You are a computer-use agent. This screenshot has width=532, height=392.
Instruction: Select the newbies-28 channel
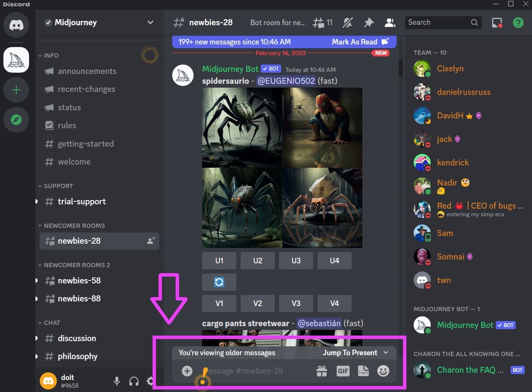point(99,241)
